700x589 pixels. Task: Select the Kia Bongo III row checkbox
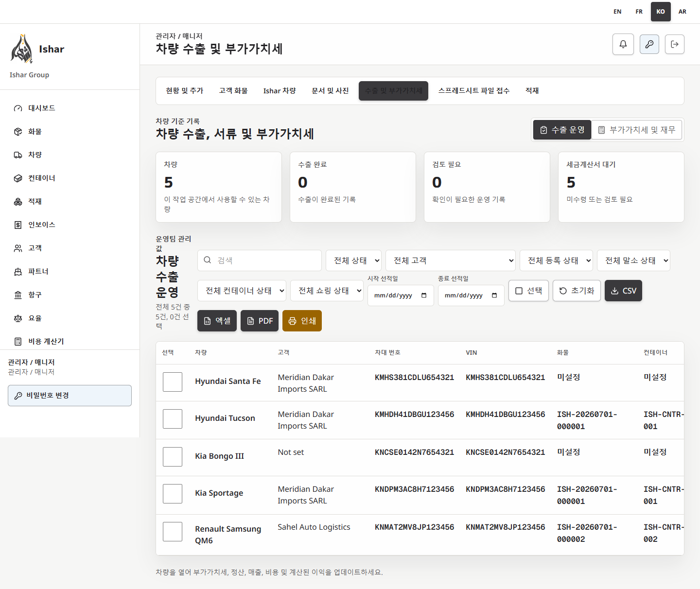(x=173, y=457)
